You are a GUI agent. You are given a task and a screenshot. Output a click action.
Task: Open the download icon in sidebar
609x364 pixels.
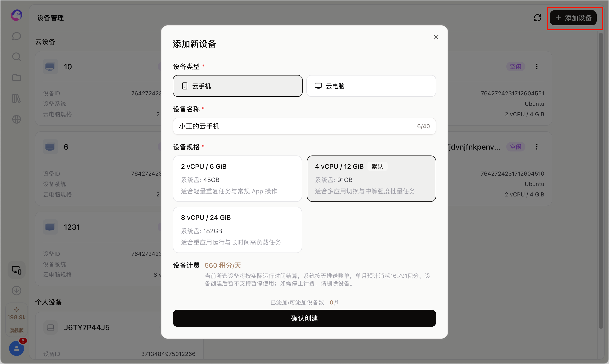tap(16, 291)
